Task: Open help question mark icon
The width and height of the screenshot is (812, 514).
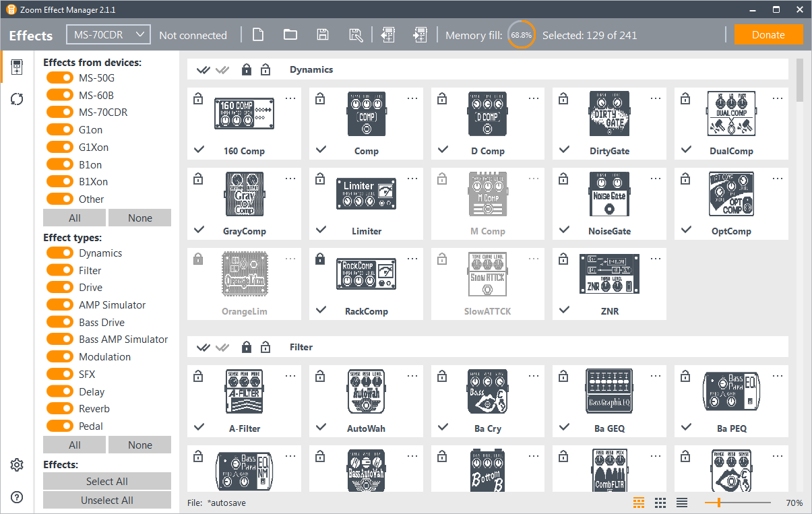Action: coord(17,497)
